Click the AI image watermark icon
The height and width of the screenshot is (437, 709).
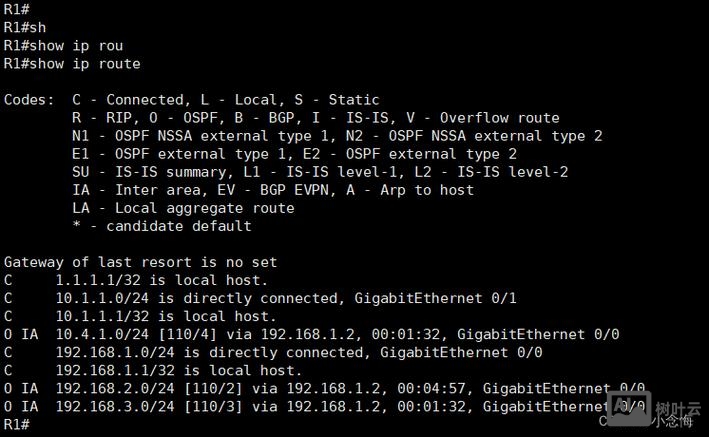coord(630,405)
